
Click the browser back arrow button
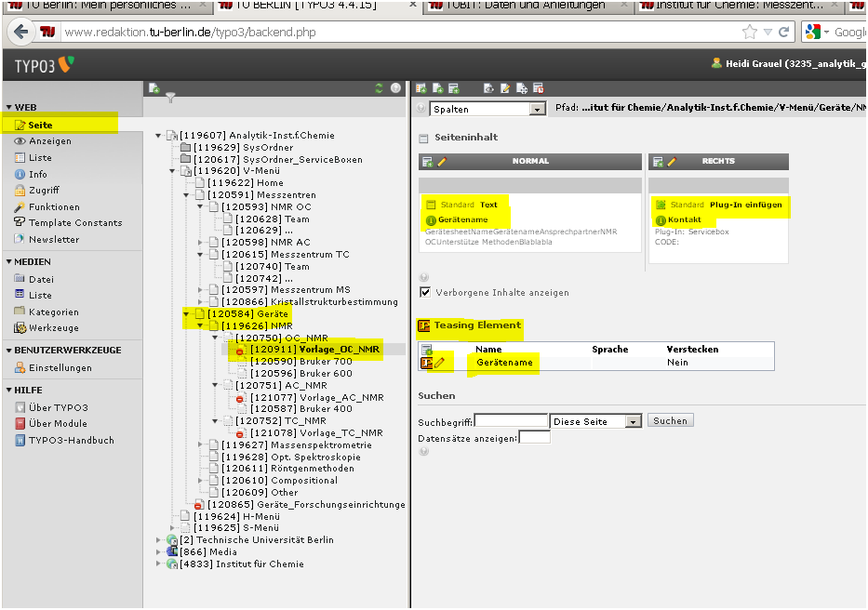pos(20,33)
